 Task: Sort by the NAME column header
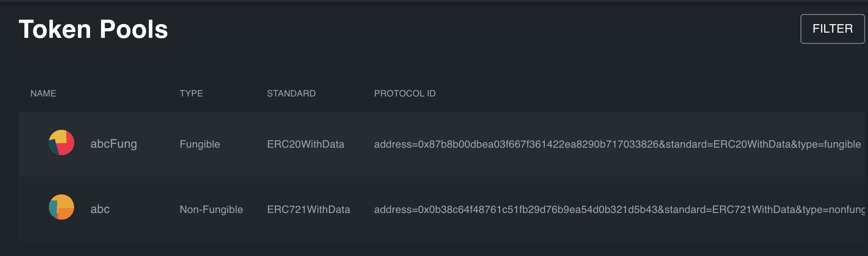43,93
